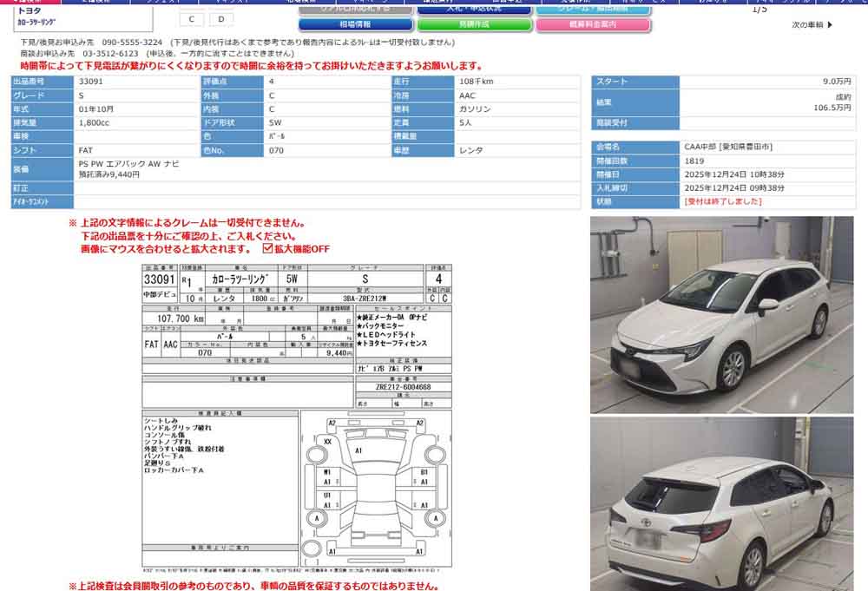Click the 受付は終了しました status text
The image size is (868, 591).
click(723, 201)
